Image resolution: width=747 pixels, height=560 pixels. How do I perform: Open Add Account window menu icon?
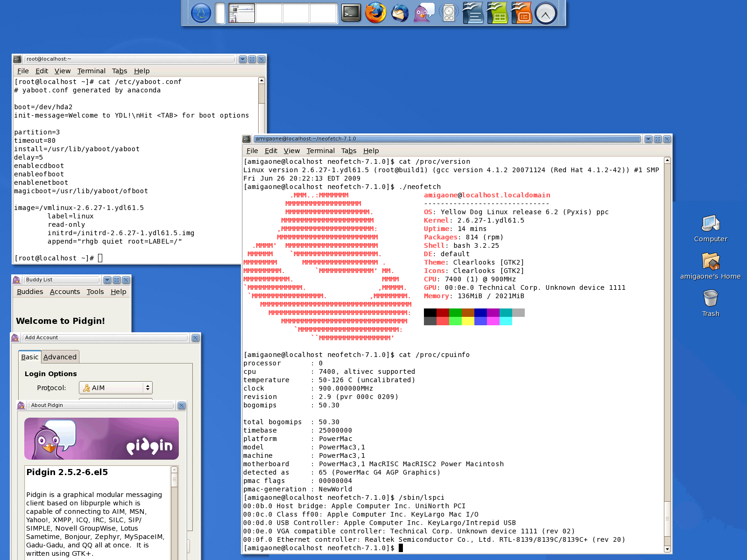coord(15,338)
